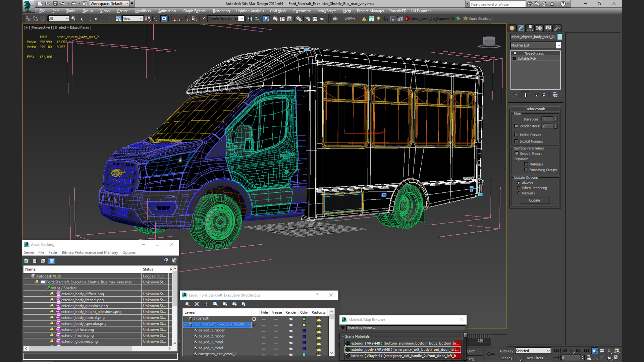Open the Graph Editors menu
644x362 pixels.
click(x=194, y=11)
